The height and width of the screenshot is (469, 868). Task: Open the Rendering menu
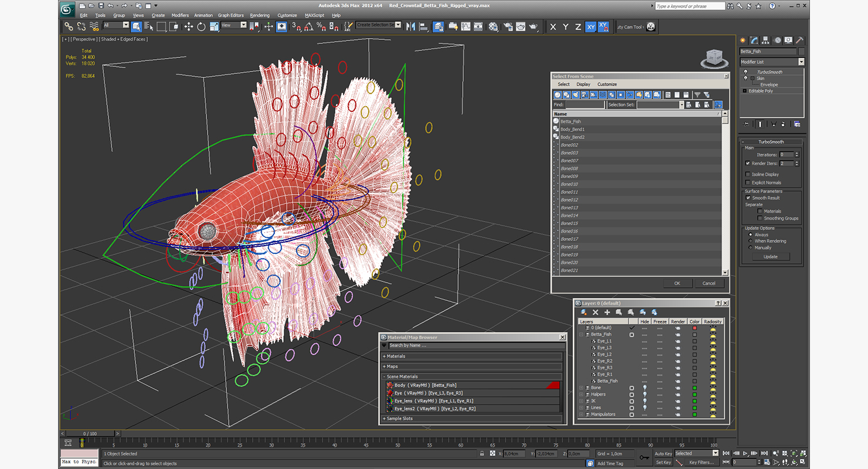click(x=259, y=15)
